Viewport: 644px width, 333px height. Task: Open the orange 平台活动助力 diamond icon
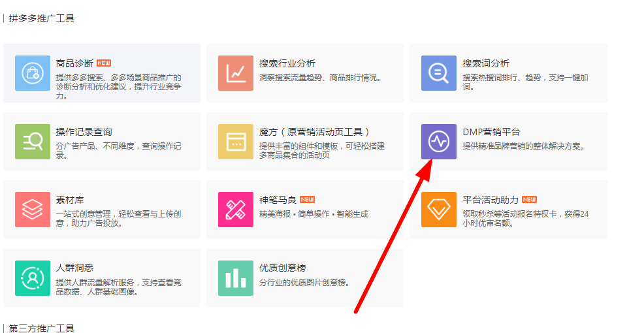coord(439,210)
